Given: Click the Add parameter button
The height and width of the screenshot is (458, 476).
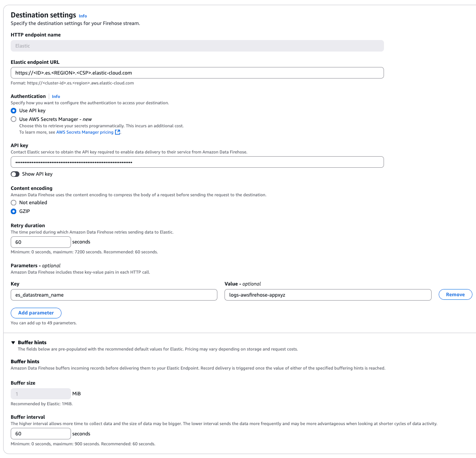Looking at the screenshot, I should pos(36,313).
